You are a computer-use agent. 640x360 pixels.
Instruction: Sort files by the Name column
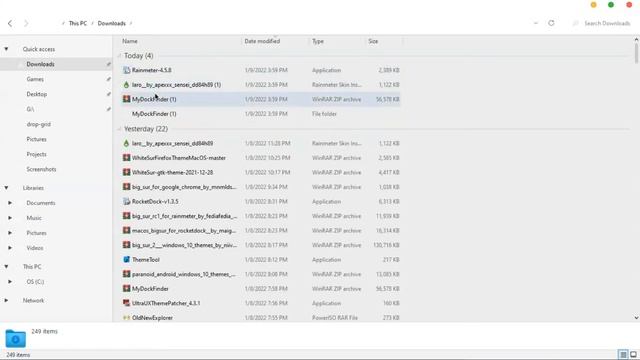[x=130, y=41]
